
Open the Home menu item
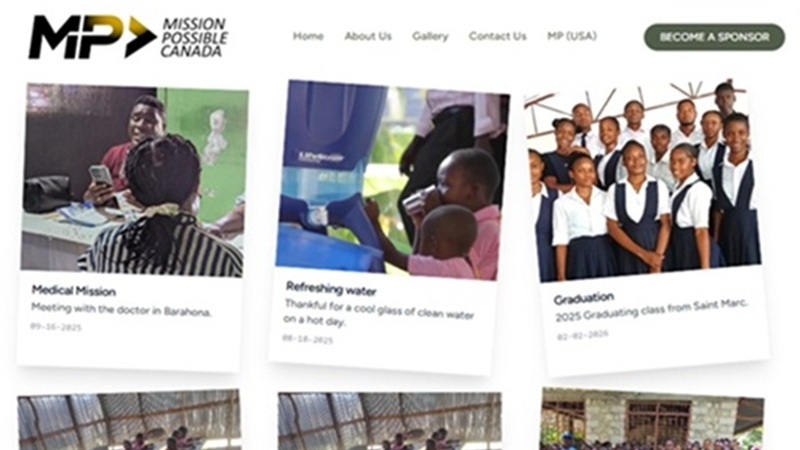(308, 36)
